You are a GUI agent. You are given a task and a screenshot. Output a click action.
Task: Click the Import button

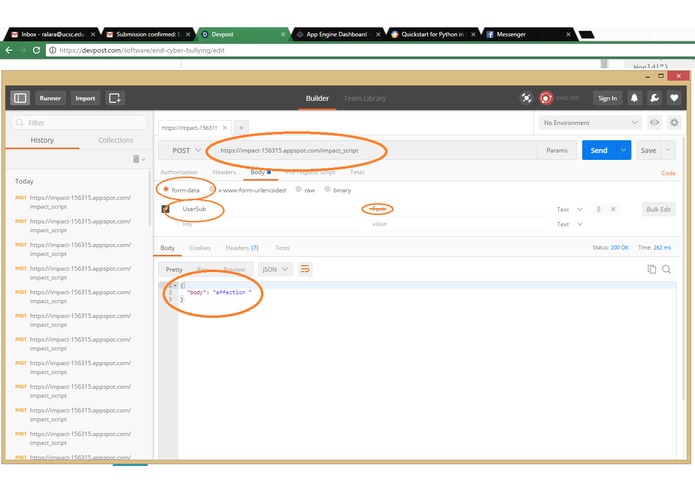tap(85, 98)
